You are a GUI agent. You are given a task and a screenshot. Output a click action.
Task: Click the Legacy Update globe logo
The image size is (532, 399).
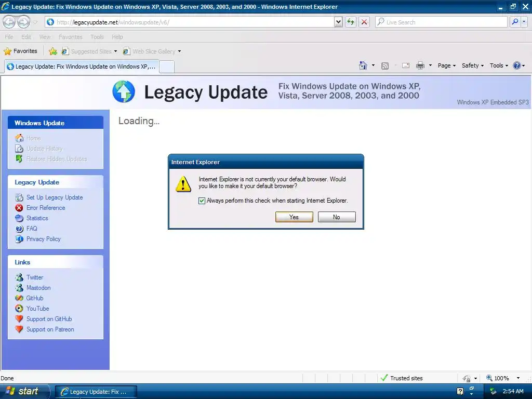tap(124, 91)
